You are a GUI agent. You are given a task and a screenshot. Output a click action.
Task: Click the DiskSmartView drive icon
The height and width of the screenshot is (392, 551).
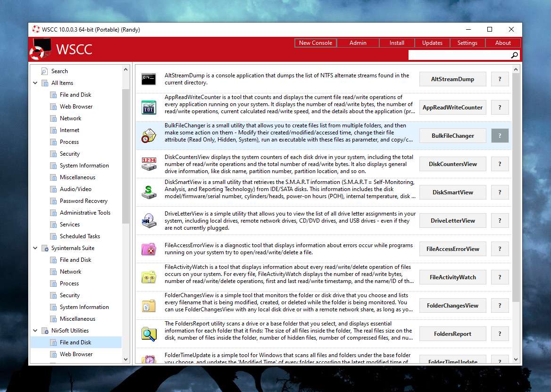coord(149,192)
